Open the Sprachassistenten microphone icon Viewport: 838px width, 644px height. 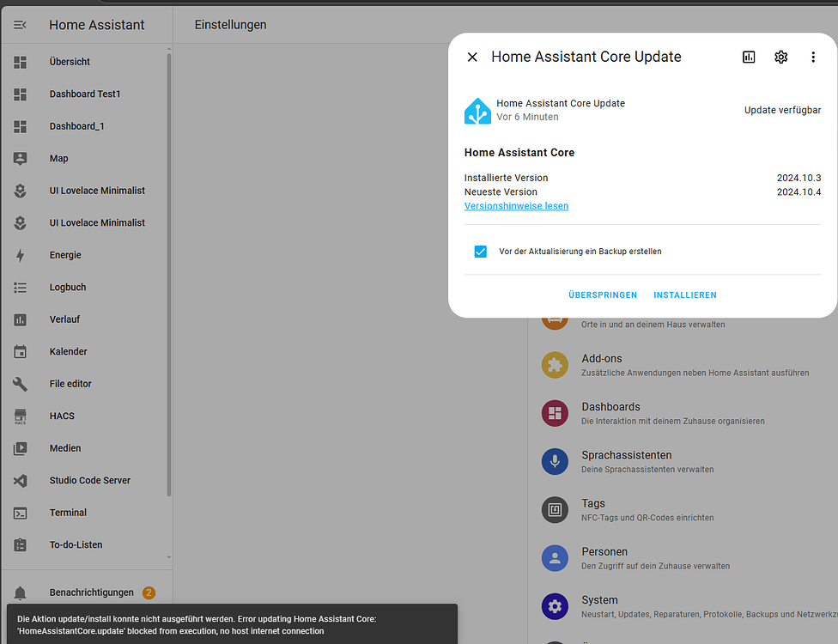point(555,462)
